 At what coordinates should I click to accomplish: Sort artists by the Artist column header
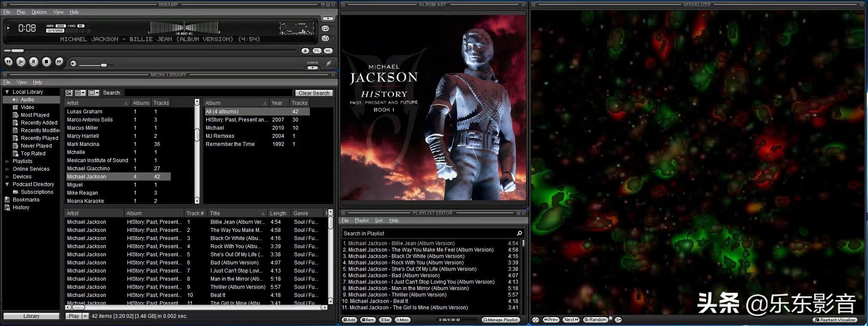click(97, 103)
